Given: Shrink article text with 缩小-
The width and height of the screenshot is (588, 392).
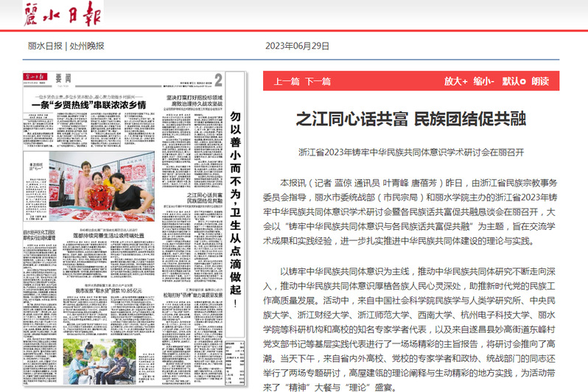Looking at the screenshot, I should point(484,81).
